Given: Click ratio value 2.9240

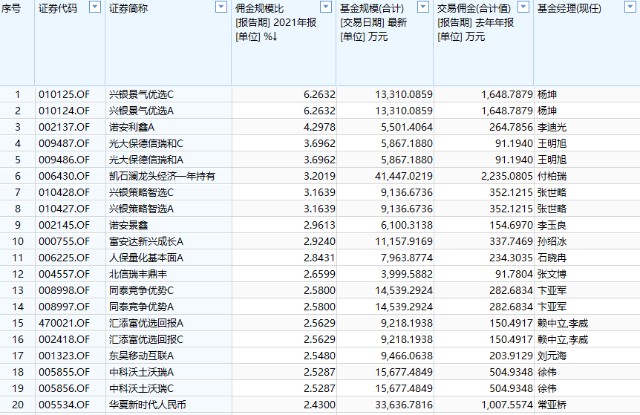Looking at the screenshot, I should [319, 241].
